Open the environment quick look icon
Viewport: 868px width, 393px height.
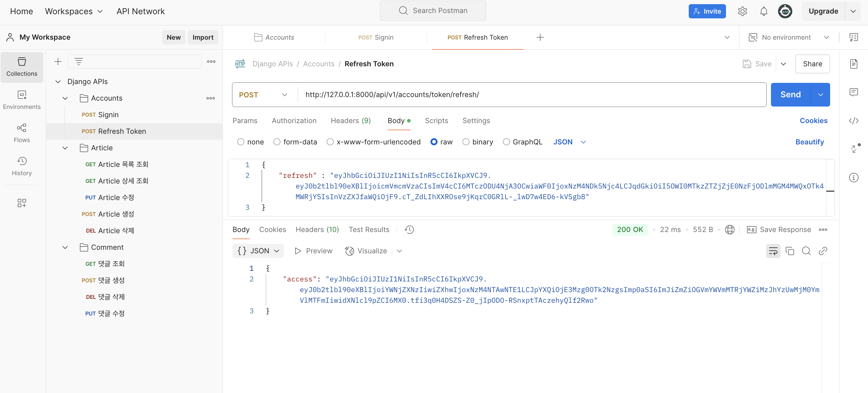click(854, 37)
